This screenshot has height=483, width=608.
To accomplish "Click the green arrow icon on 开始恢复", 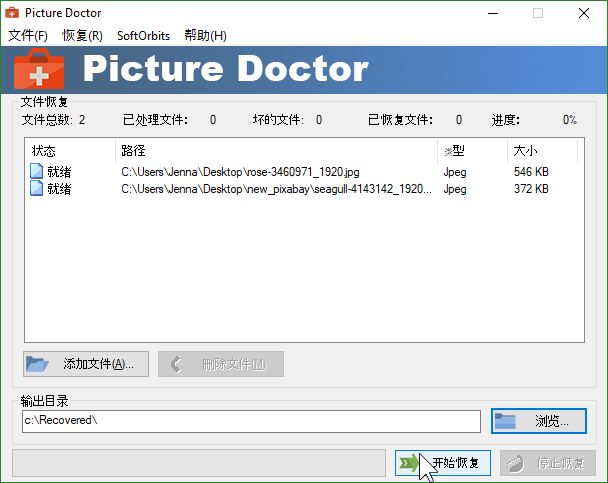I will point(409,463).
